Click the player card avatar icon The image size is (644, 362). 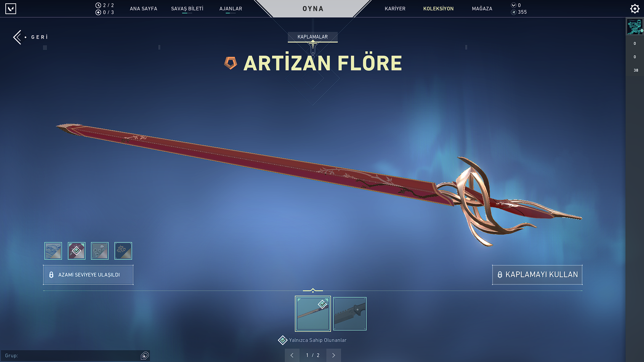pos(635,27)
